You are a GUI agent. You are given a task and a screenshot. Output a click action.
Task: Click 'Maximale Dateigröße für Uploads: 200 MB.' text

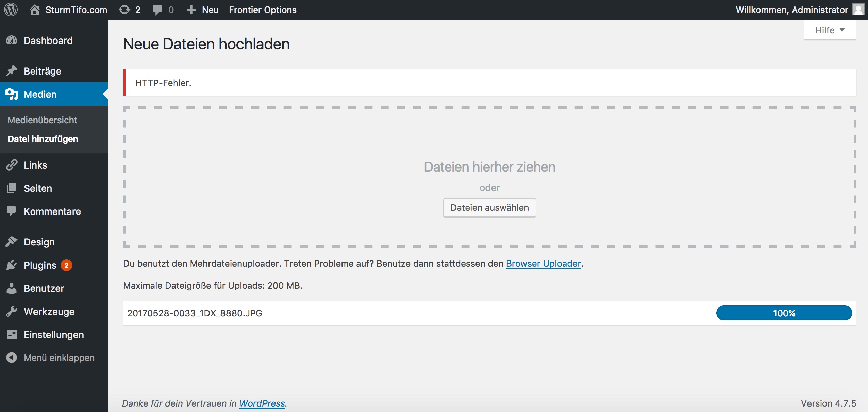pos(213,285)
